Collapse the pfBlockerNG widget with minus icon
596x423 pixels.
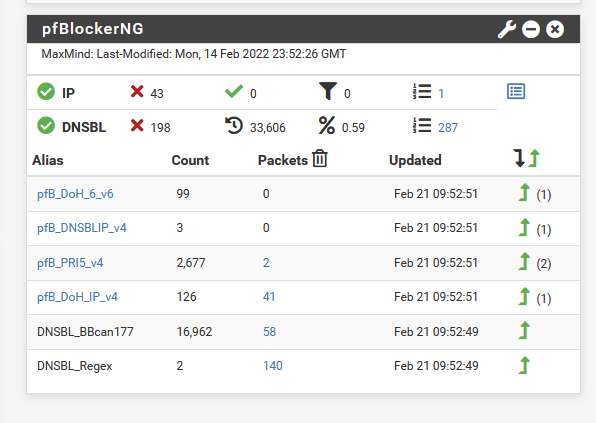[x=531, y=29]
